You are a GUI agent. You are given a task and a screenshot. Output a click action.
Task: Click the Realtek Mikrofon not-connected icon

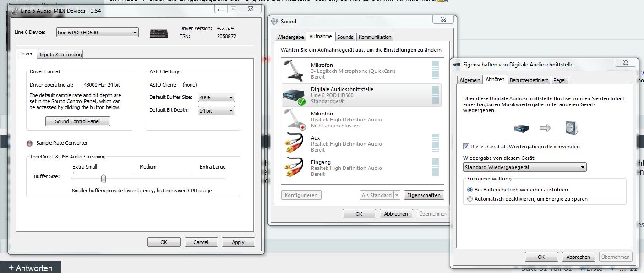click(x=294, y=119)
